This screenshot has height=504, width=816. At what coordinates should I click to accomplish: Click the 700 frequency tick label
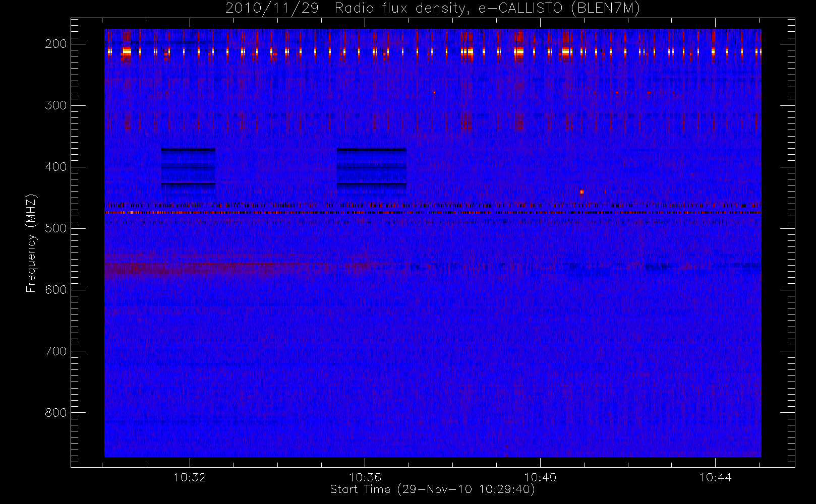tap(56, 351)
